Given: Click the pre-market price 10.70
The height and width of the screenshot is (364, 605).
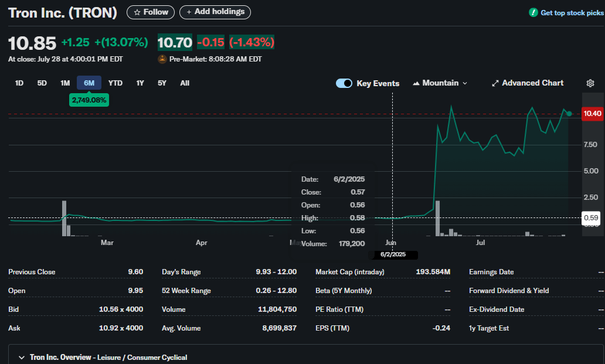Looking at the screenshot, I should coord(175,42).
